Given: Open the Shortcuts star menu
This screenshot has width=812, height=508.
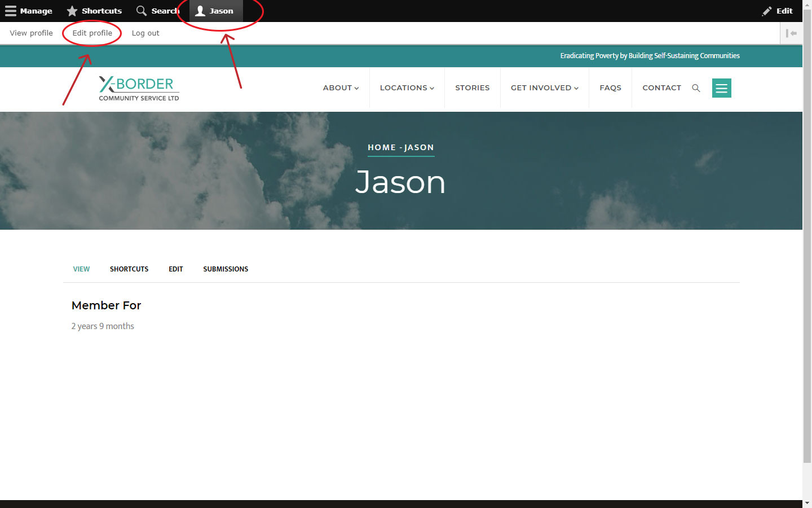Looking at the screenshot, I should [x=94, y=11].
